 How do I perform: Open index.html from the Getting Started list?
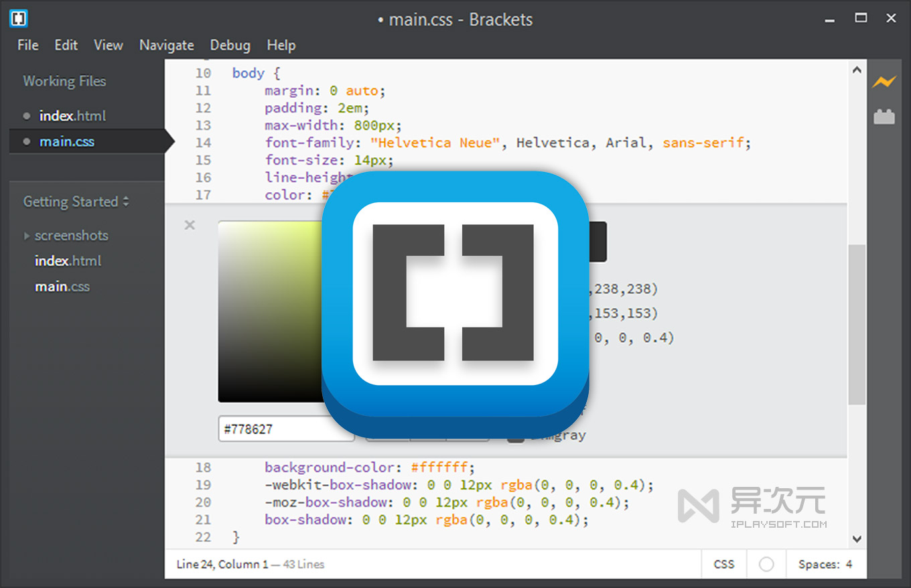click(68, 261)
